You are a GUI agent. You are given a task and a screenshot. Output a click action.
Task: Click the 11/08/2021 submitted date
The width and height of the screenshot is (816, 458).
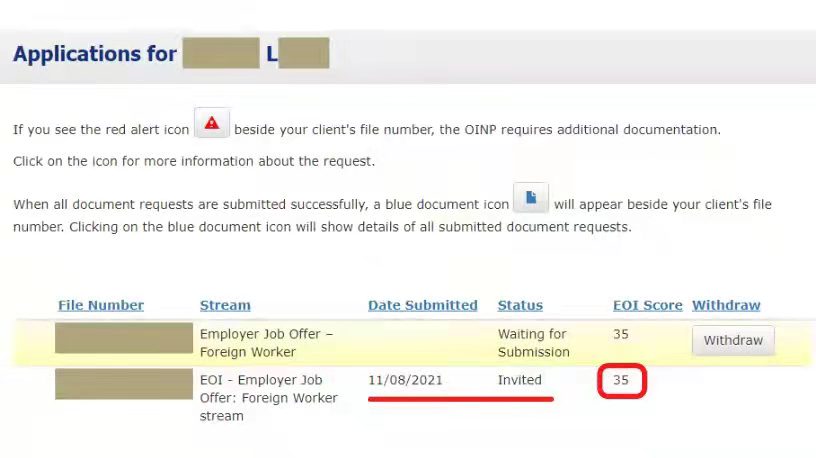click(x=405, y=380)
